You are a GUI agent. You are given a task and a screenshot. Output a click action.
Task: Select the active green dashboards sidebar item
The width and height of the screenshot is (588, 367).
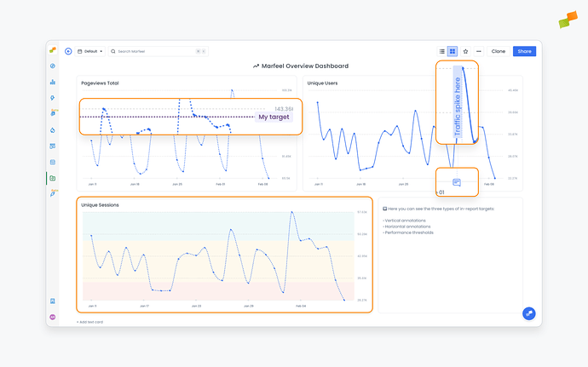[53, 178]
